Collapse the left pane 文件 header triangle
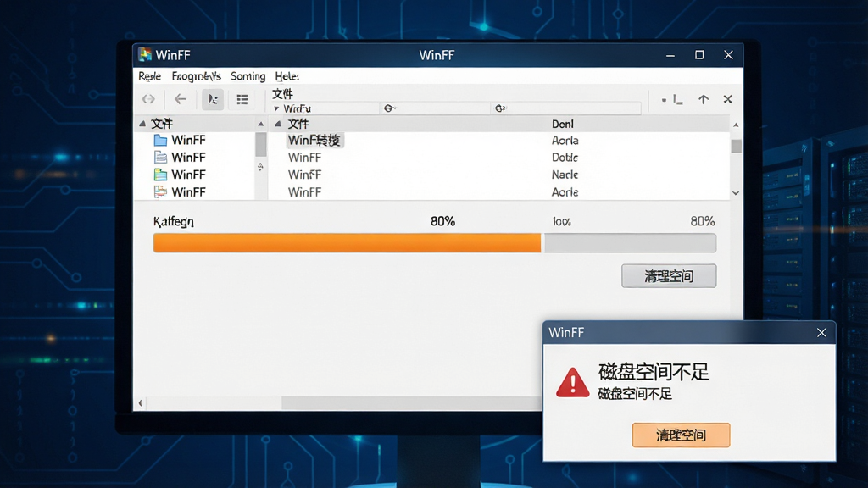Viewport: 868px width, 488px height. [x=142, y=124]
